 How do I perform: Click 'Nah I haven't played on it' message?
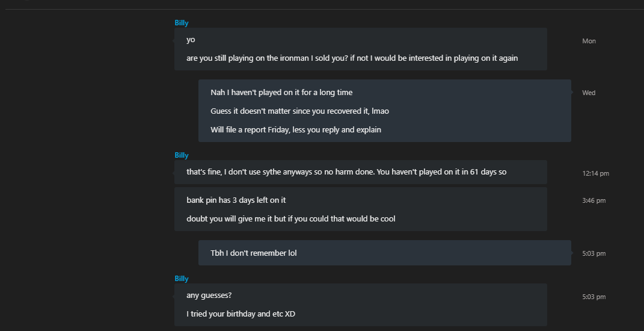pyautogui.click(x=281, y=93)
